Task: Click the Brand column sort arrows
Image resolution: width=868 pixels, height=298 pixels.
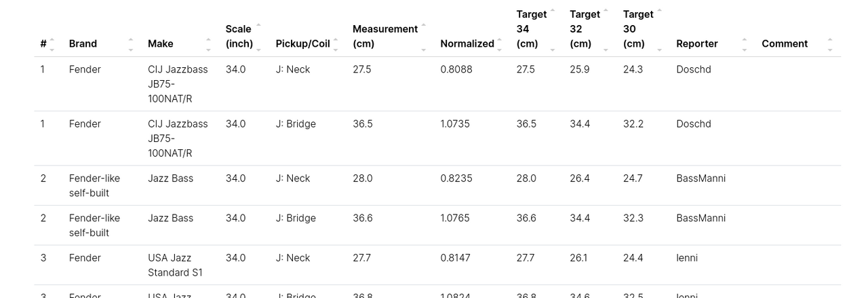Action: (x=131, y=44)
